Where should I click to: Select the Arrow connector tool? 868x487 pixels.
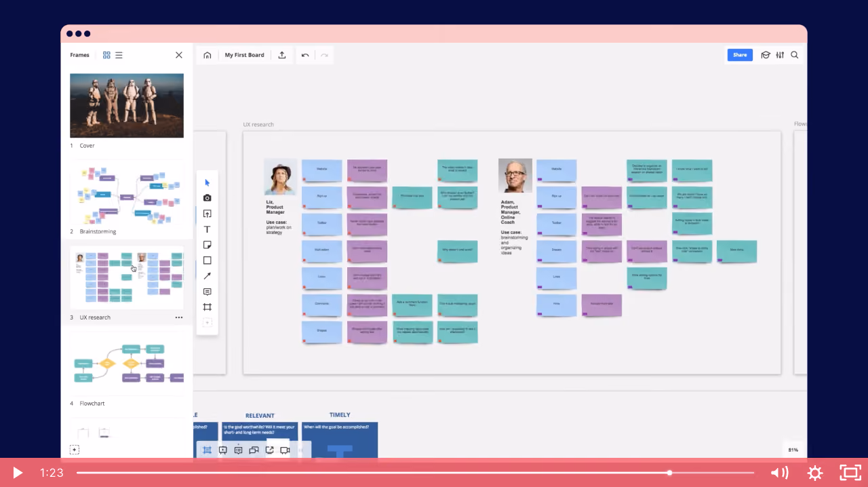(208, 276)
